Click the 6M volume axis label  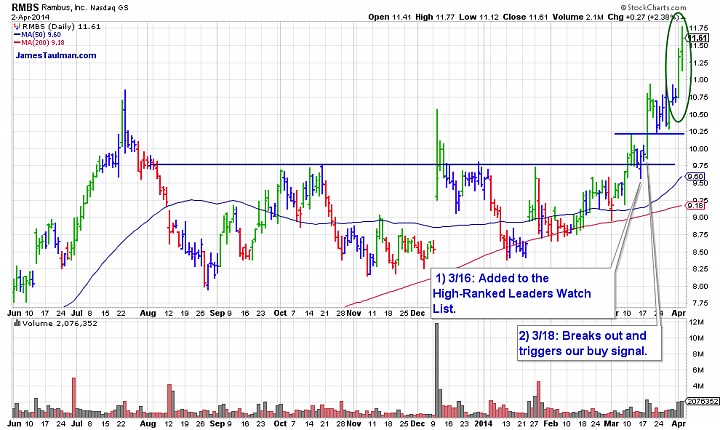(697, 370)
